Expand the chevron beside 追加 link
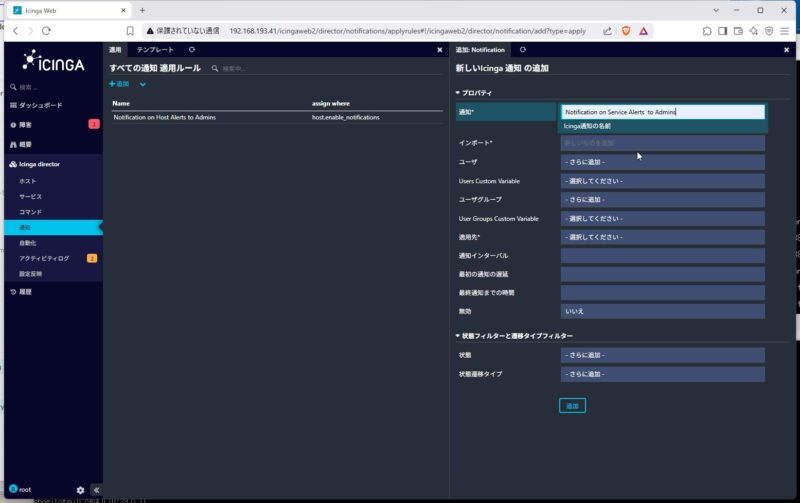The image size is (800, 503). pyautogui.click(x=143, y=84)
